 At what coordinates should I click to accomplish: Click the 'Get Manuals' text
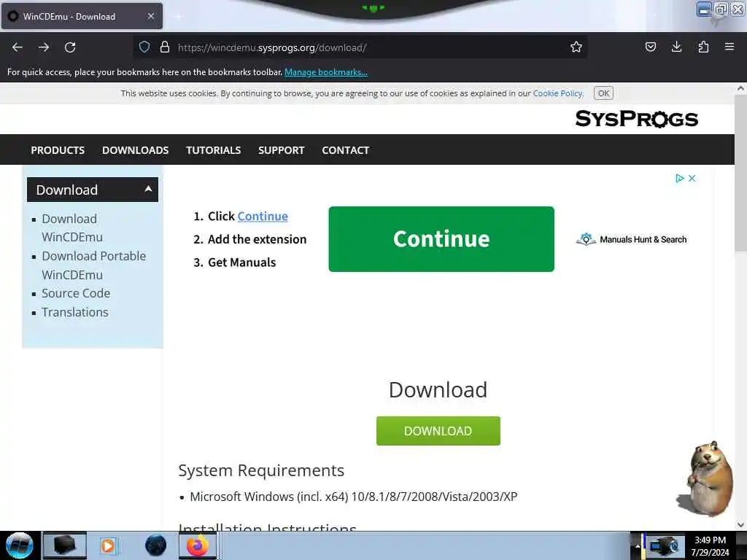pos(242,262)
